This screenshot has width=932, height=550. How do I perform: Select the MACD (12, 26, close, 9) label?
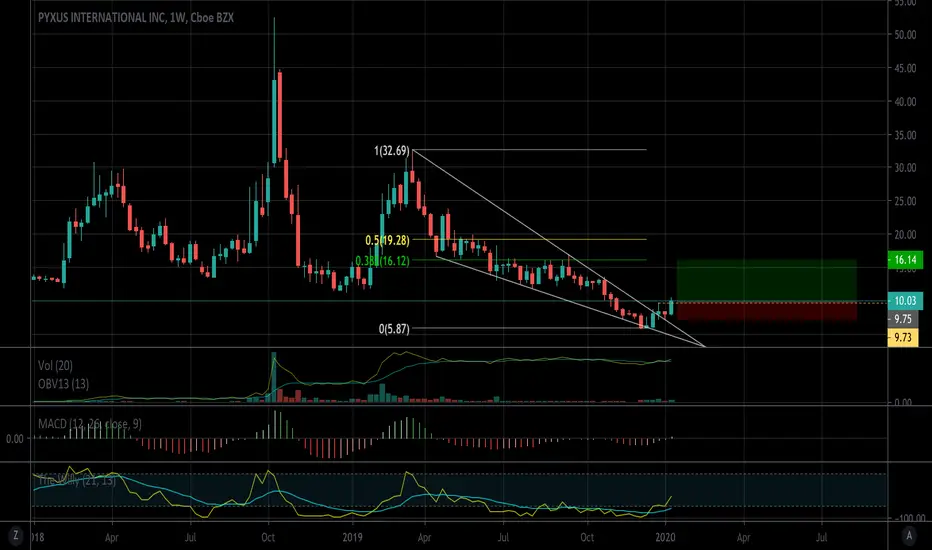[90, 424]
